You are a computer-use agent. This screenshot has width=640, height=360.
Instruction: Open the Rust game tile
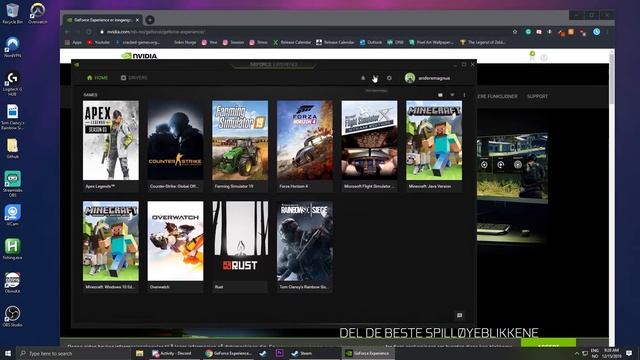coord(240,246)
